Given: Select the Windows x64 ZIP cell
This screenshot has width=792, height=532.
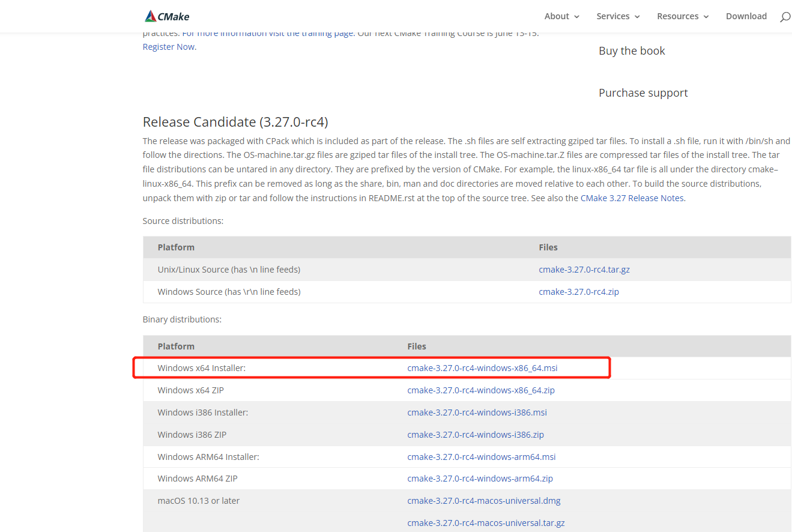Looking at the screenshot, I should coord(190,390).
